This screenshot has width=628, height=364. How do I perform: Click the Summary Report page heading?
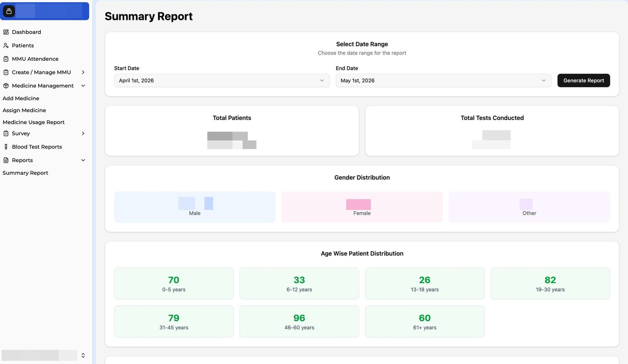click(x=149, y=16)
